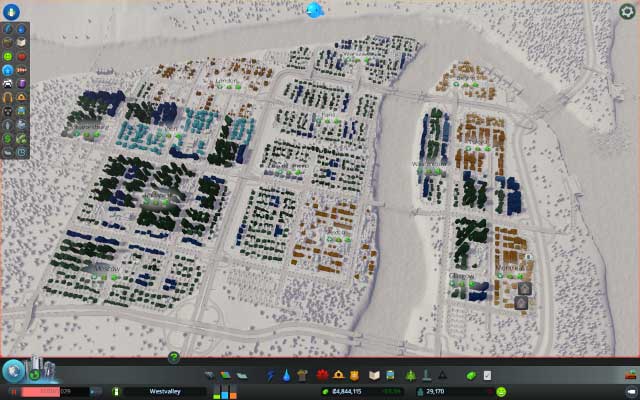Activate the bulldozer tool
The image size is (640, 400).
click(630, 376)
